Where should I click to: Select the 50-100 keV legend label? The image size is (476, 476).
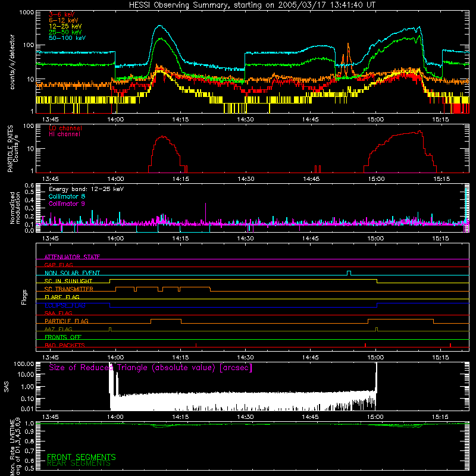click(x=67, y=38)
